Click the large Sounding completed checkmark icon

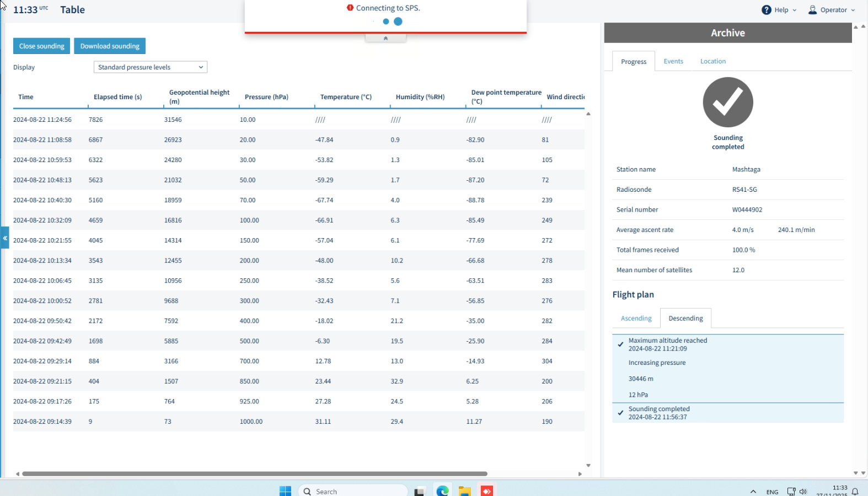pos(728,102)
